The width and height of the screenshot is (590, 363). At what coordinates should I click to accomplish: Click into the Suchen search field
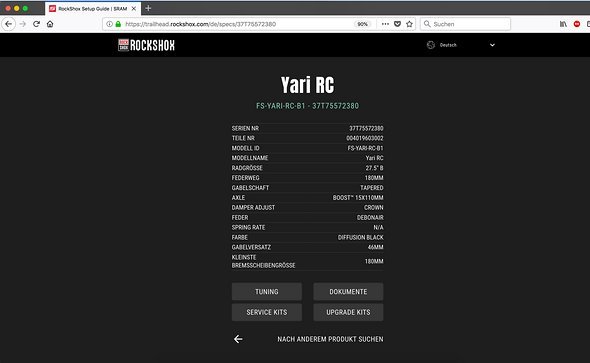(465, 24)
